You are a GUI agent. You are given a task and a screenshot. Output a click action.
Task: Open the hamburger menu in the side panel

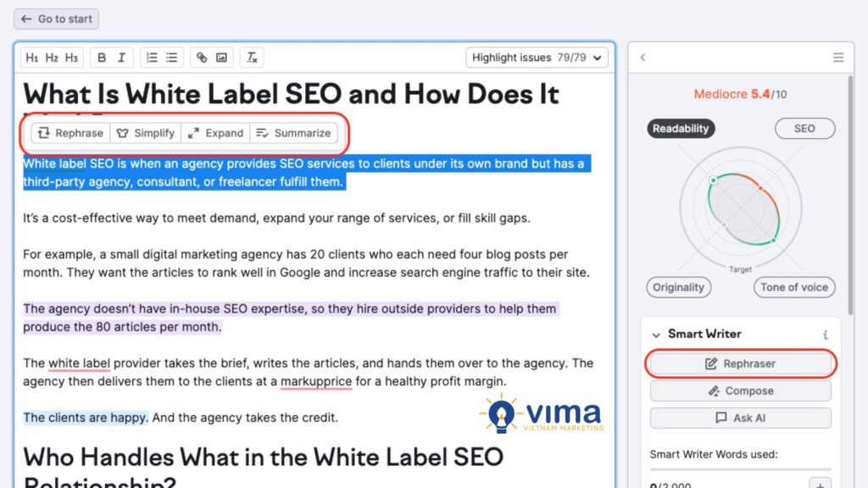pos(837,58)
